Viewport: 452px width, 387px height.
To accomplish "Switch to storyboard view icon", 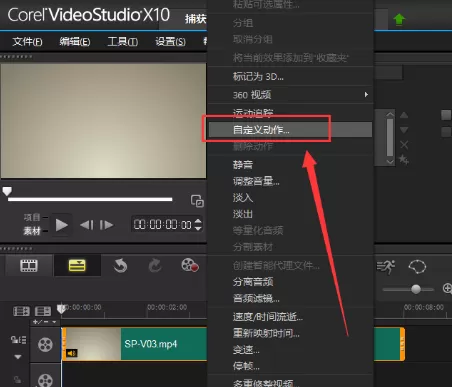I will pos(29,266).
